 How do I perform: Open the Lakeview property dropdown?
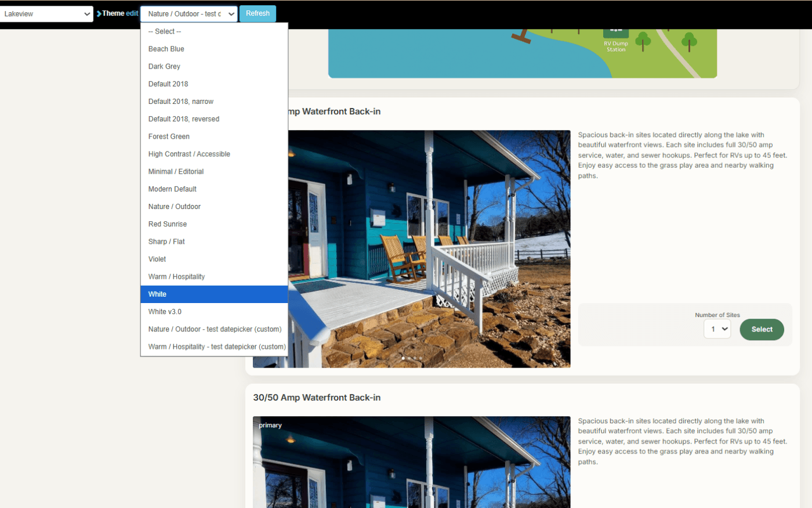pos(46,13)
